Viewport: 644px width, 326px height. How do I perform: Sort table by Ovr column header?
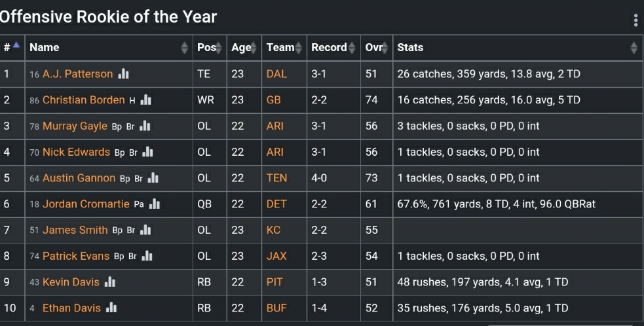coord(373,47)
